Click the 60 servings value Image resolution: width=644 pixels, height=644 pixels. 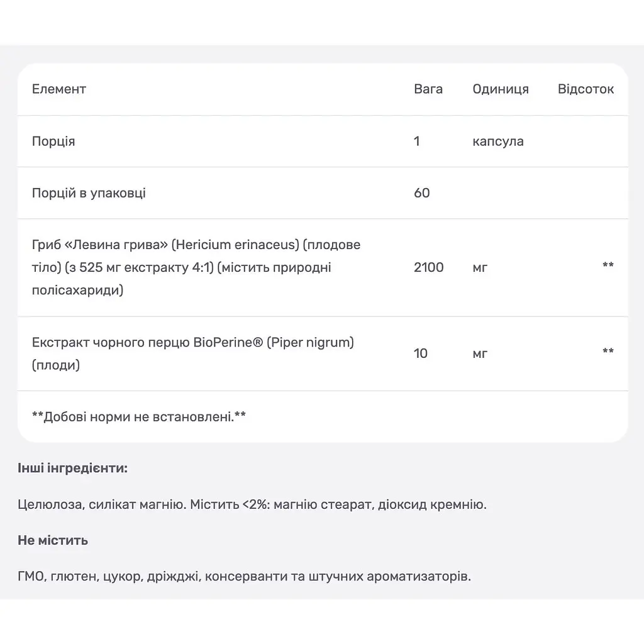421,193
